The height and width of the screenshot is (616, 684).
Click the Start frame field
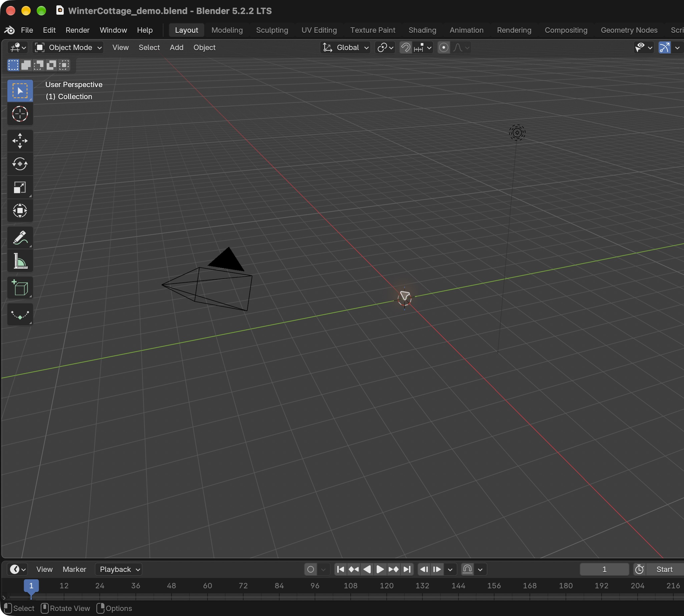pyautogui.click(x=664, y=569)
